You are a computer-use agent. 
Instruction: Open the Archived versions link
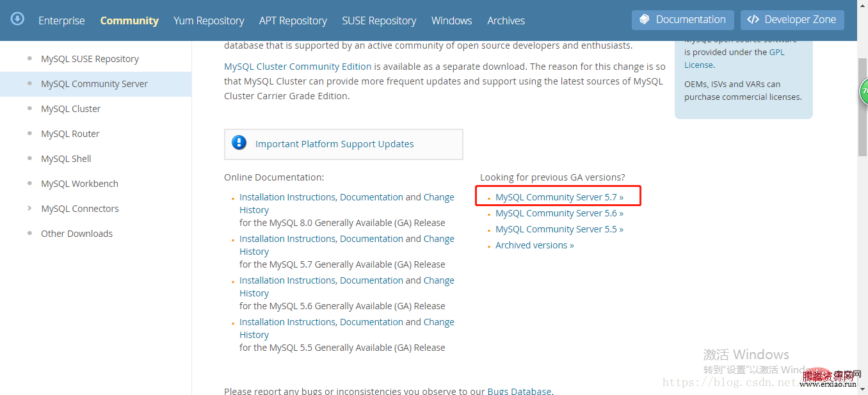(x=534, y=245)
